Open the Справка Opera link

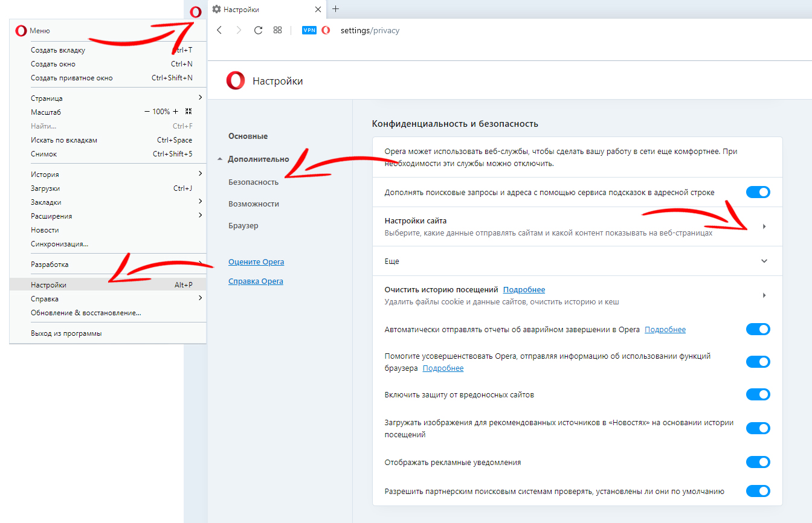point(256,281)
